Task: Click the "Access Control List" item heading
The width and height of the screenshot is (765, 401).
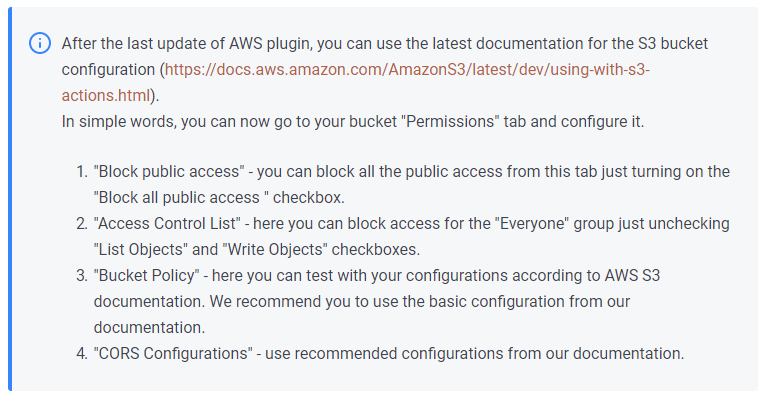Action: [167, 223]
